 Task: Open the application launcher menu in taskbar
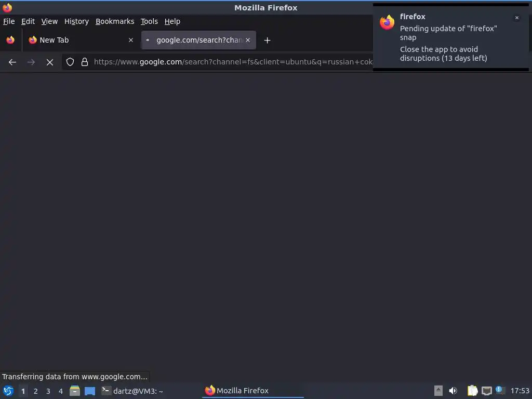click(8, 391)
